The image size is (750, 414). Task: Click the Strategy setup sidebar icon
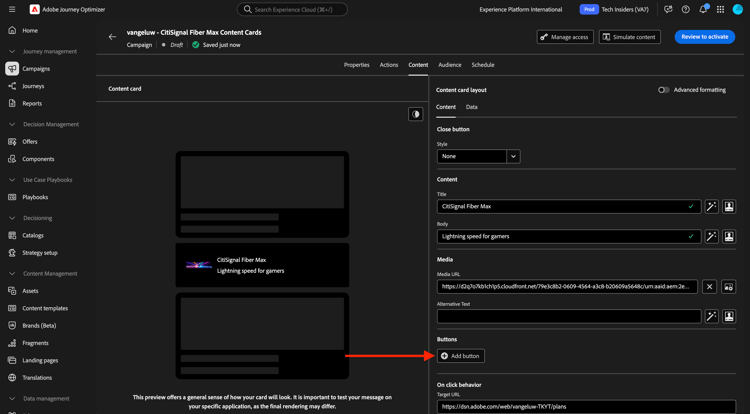(12, 252)
